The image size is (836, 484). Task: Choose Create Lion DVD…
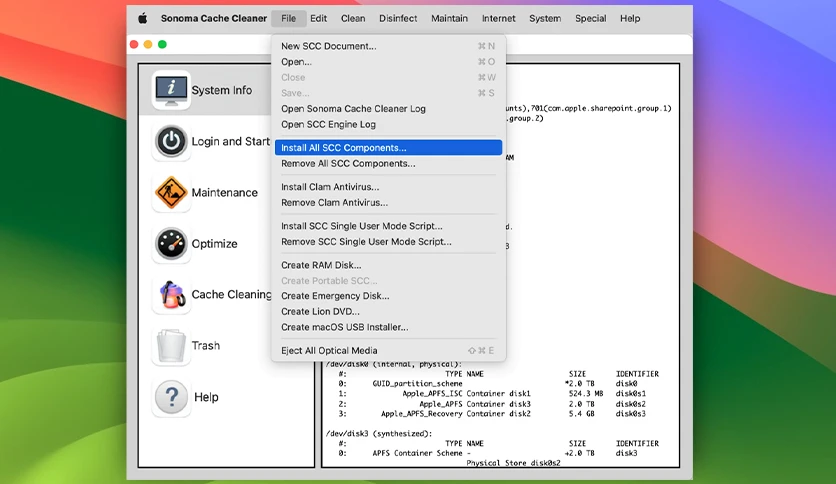[388, 311]
